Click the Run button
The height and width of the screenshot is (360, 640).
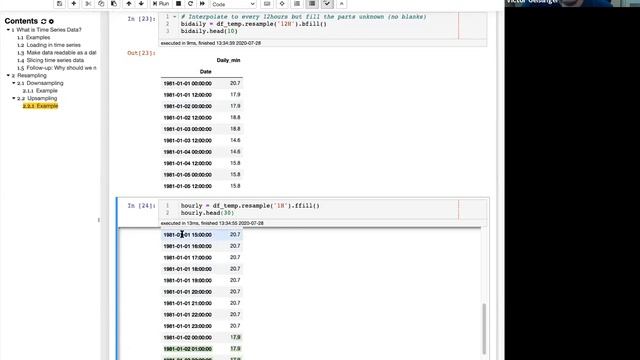[161, 4]
